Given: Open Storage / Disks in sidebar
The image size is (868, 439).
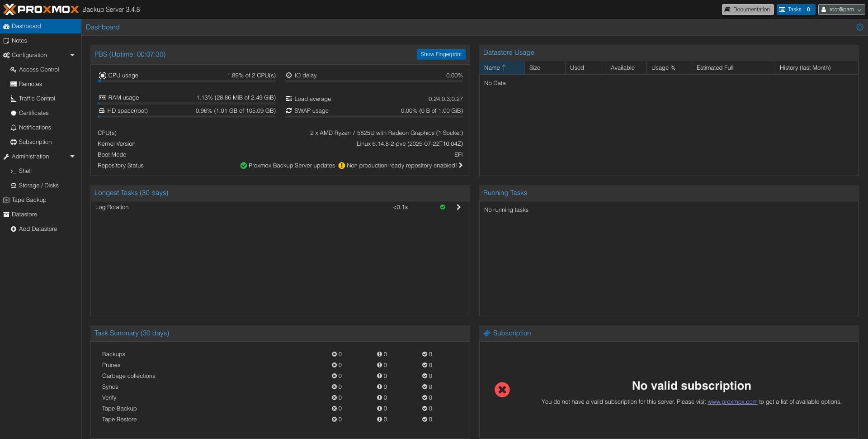Looking at the screenshot, I should click(x=38, y=186).
